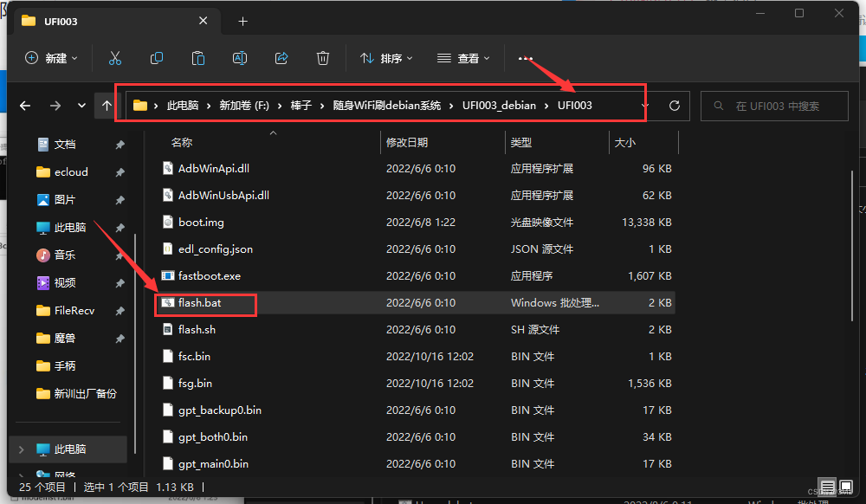Viewport: 866px width, 504px height.
Task: Expand chevron after 新加卷 (F:) in path
Action: (280, 106)
